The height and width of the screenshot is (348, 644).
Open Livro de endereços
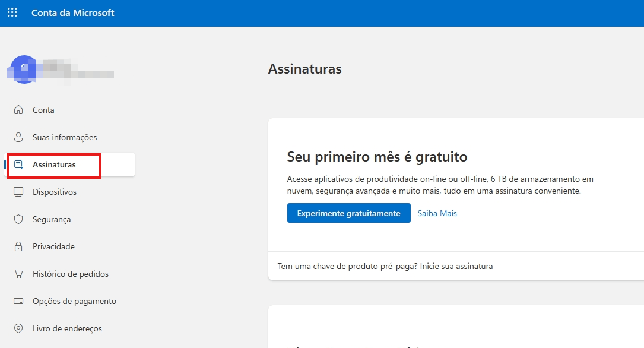pyautogui.click(x=67, y=328)
